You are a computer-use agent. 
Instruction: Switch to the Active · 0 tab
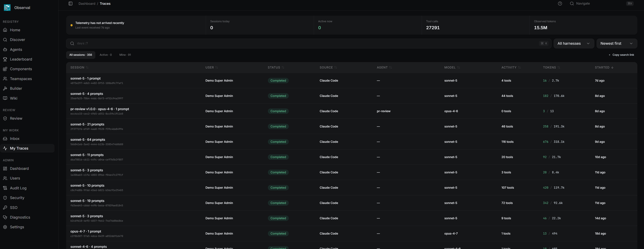click(x=106, y=55)
